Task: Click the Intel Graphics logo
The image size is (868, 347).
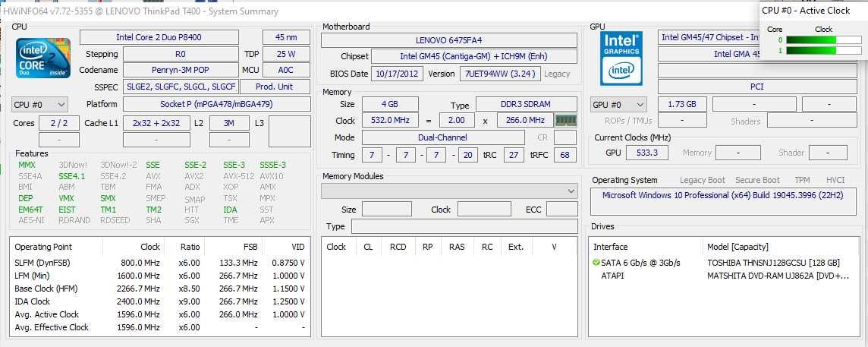Action: coord(621,58)
